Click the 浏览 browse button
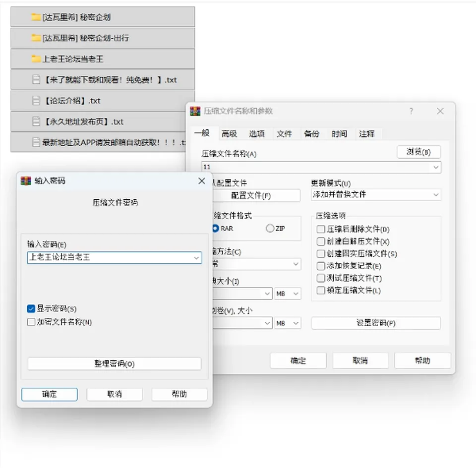The height and width of the screenshot is (468, 476). coord(418,152)
